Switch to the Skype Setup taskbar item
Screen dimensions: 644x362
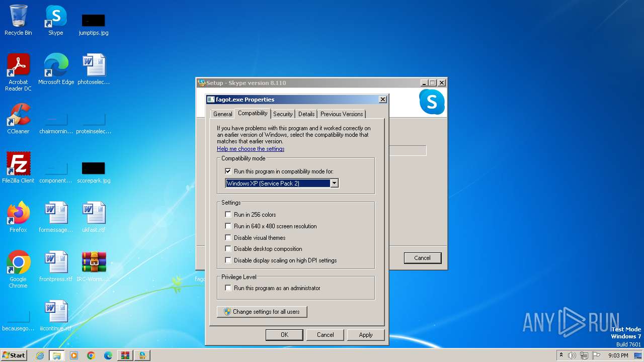pyautogui.click(x=142, y=355)
